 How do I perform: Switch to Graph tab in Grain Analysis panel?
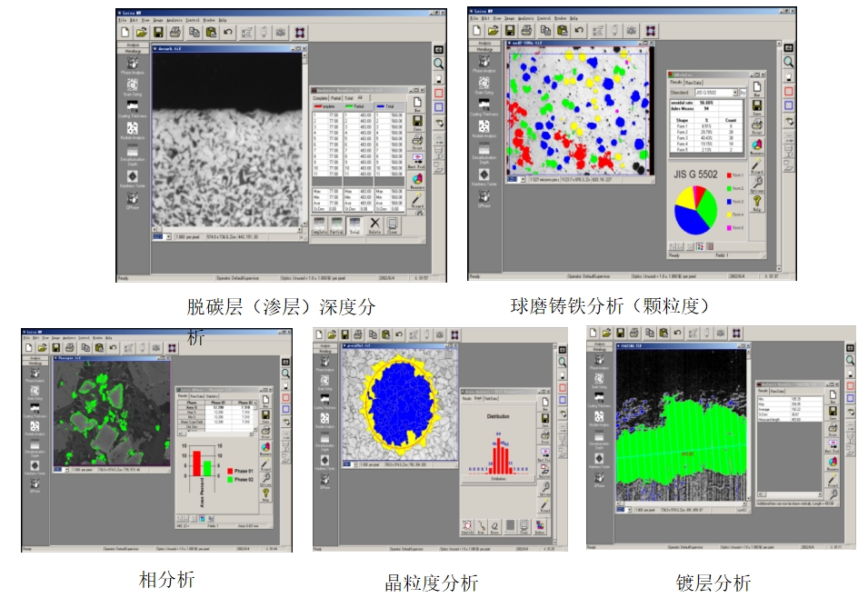(x=479, y=398)
